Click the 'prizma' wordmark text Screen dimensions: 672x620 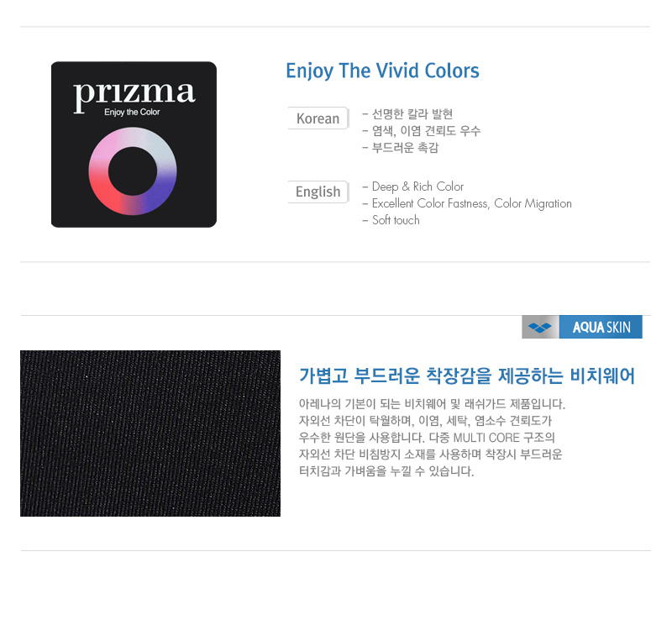pos(134,93)
